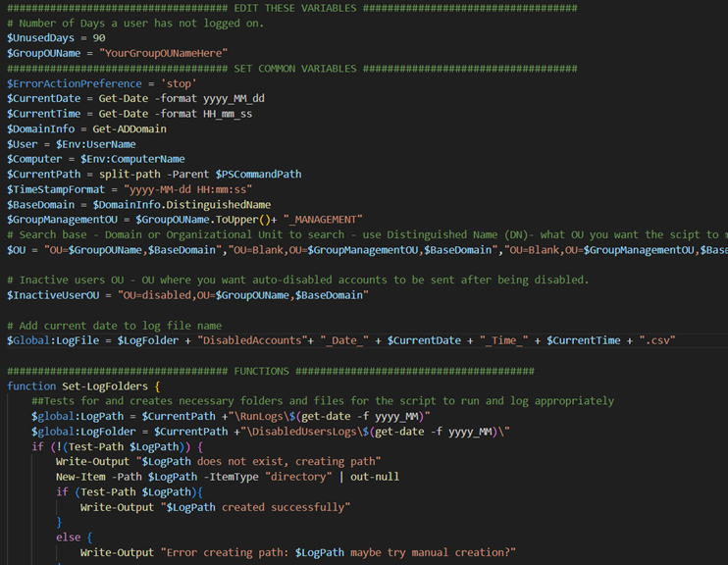The height and width of the screenshot is (565, 728).
Task: Click $Global:LogFile variable
Action: 53,340
